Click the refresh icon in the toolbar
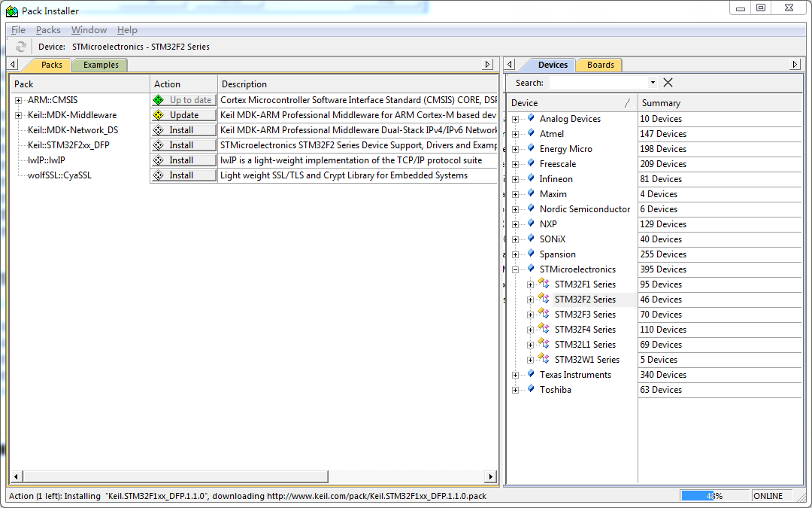This screenshot has height=508, width=812. pos(21,47)
